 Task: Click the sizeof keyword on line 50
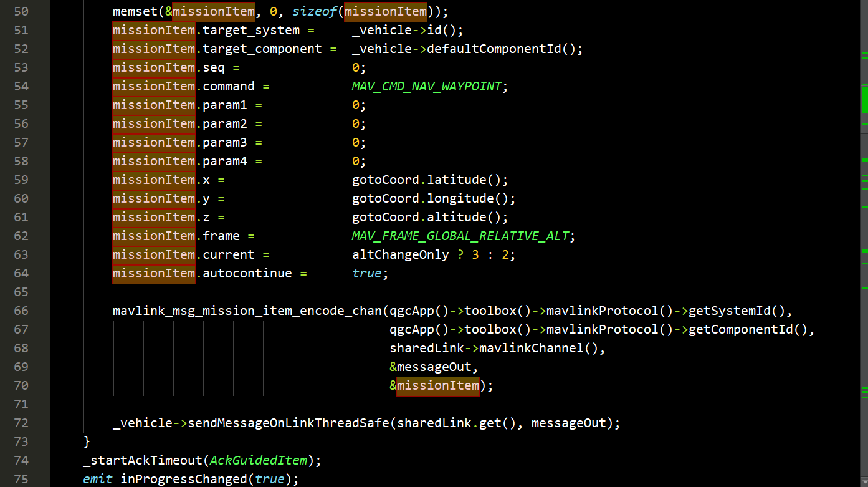tap(315, 11)
